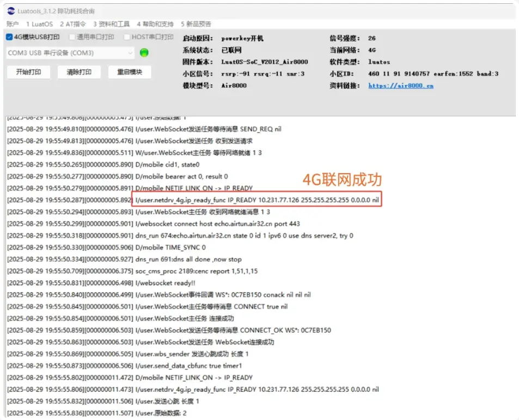The height and width of the screenshot is (420, 519).
Task: Open the 3 资料和工具 menu
Action: click(x=112, y=24)
